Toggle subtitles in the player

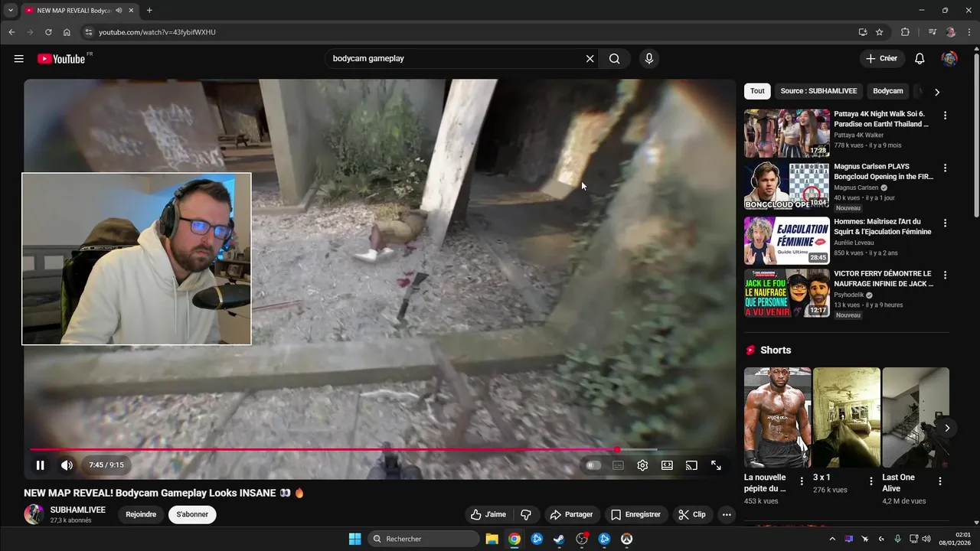point(618,465)
